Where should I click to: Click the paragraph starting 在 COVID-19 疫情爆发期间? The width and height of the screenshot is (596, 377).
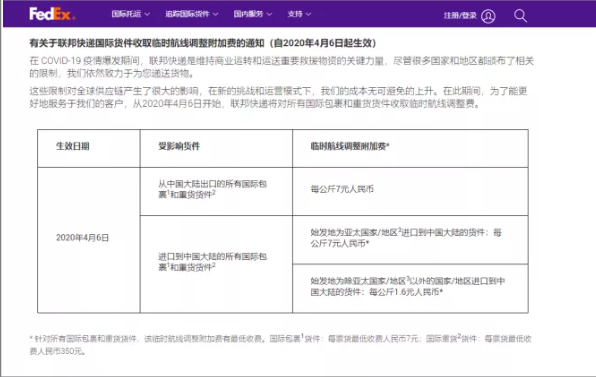tap(282, 67)
